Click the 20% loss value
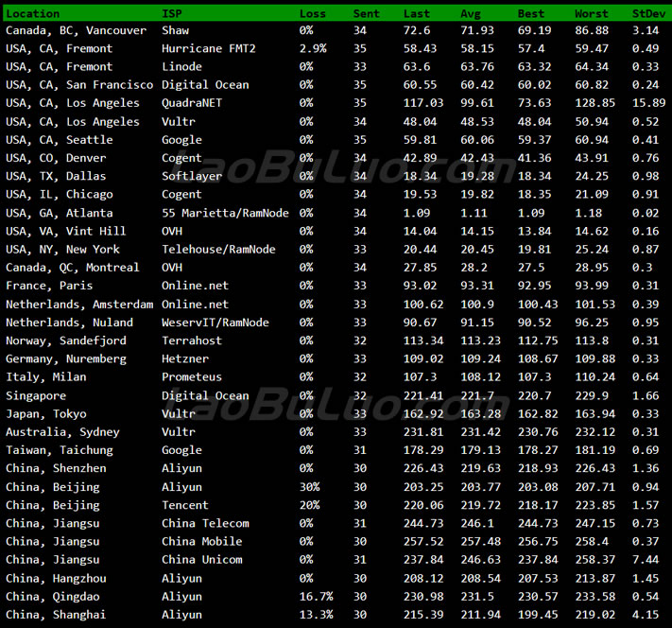The image size is (672, 628). tap(309, 505)
